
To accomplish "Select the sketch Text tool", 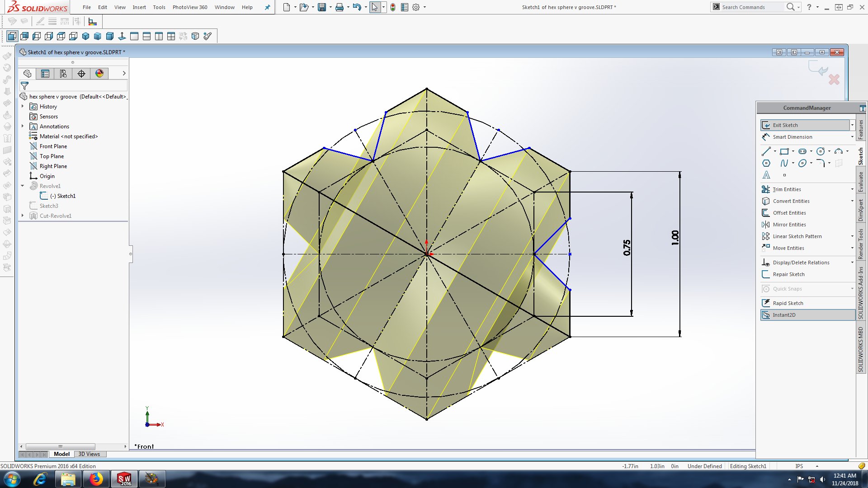I will coord(766,175).
